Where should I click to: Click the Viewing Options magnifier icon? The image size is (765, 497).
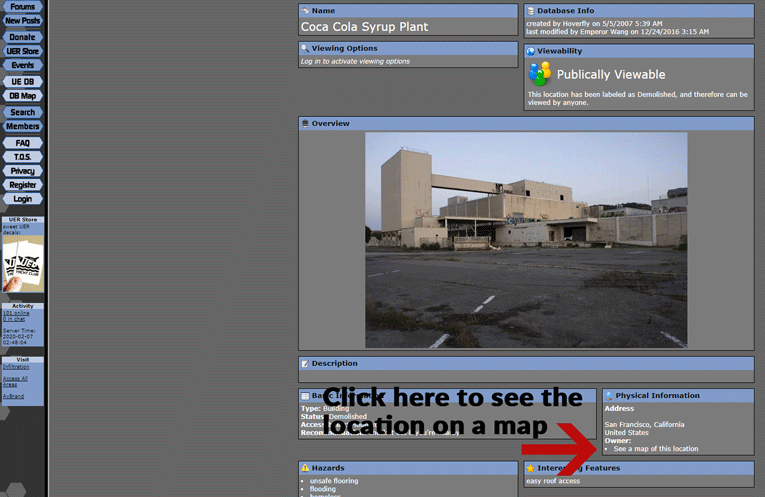click(x=305, y=48)
